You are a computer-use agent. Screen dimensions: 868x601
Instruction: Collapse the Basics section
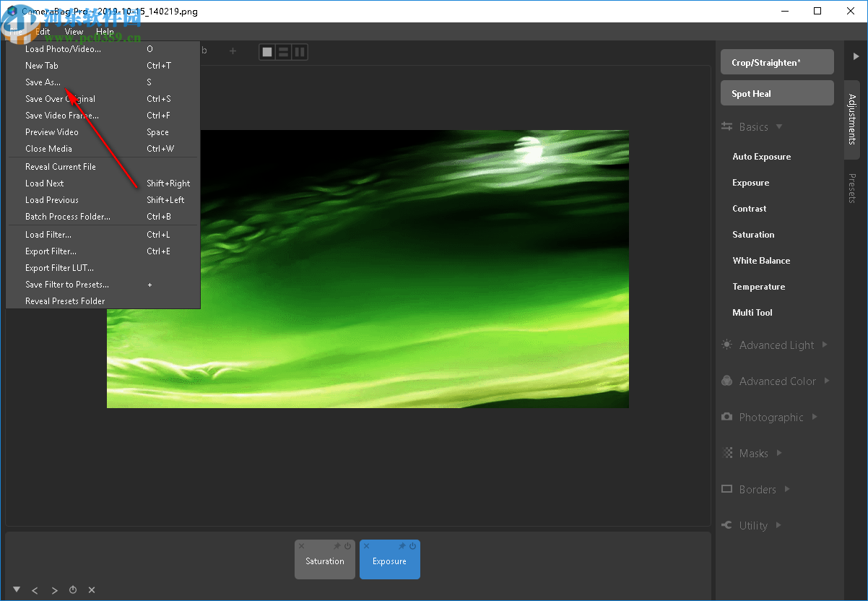752,127
